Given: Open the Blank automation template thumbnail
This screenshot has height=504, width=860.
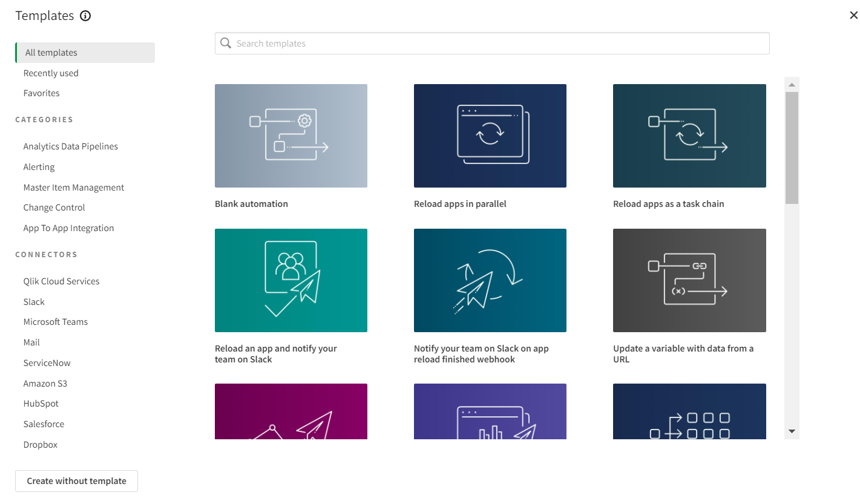Looking at the screenshot, I should pos(290,136).
